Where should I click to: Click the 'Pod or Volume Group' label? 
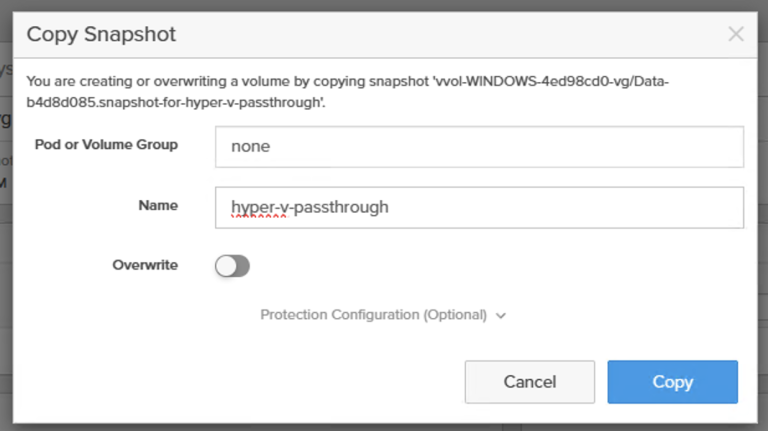(x=106, y=144)
